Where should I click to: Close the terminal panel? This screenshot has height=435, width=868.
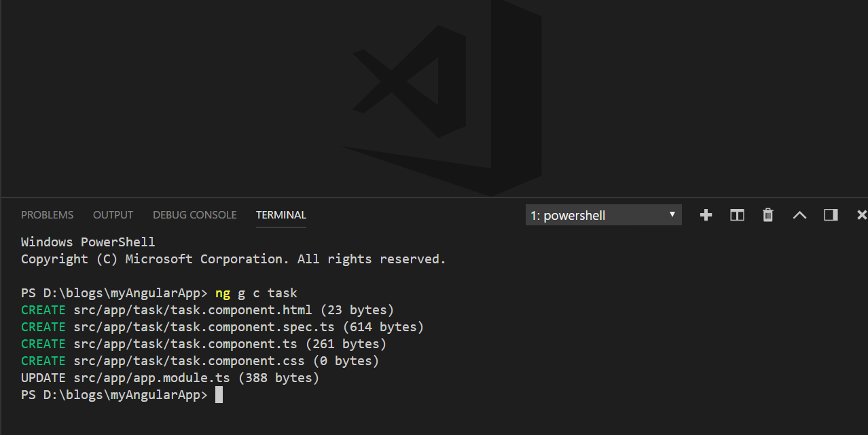tap(861, 215)
